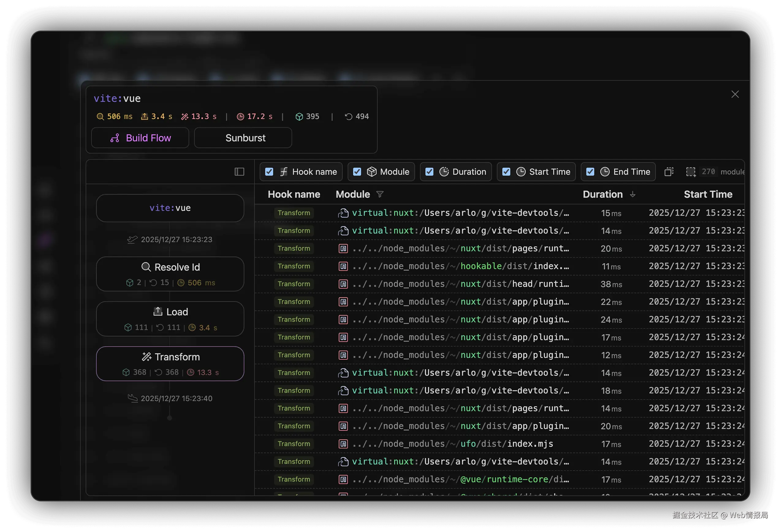
Task: Click hookable package module icon
Action: coord(343,266)
